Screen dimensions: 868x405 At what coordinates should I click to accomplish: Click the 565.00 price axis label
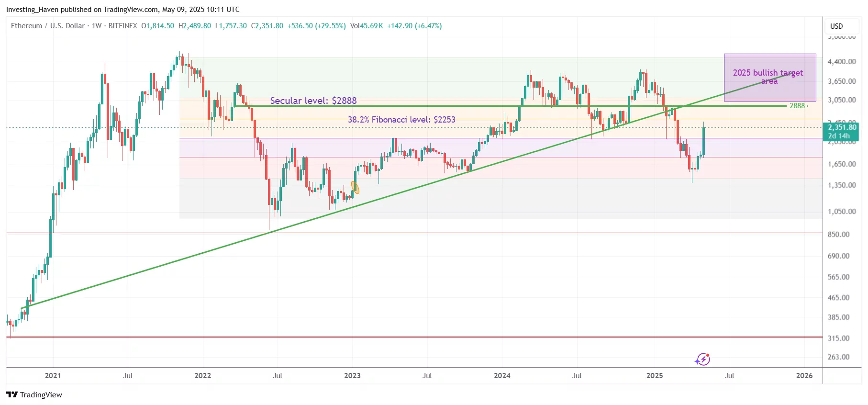coord(838,277)
